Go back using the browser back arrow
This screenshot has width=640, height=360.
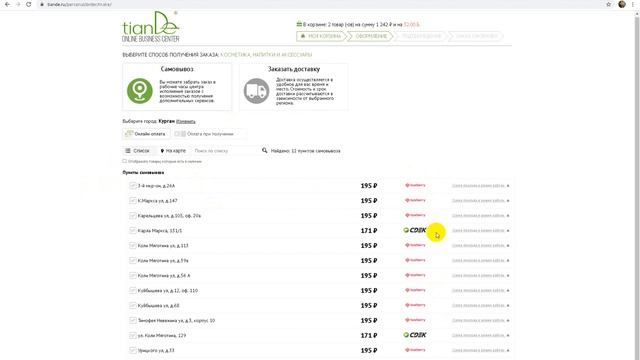(7, 4)
